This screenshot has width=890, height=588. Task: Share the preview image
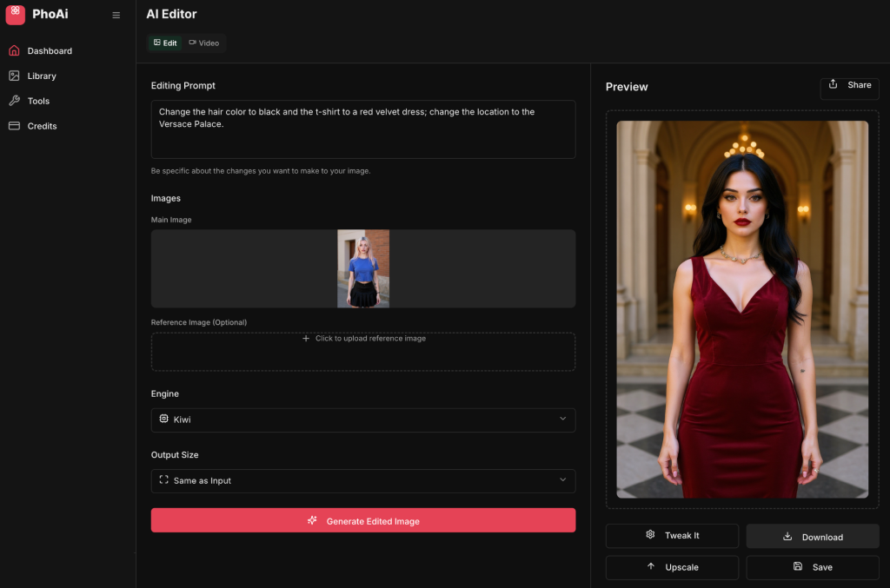click(x=849, y=85)
